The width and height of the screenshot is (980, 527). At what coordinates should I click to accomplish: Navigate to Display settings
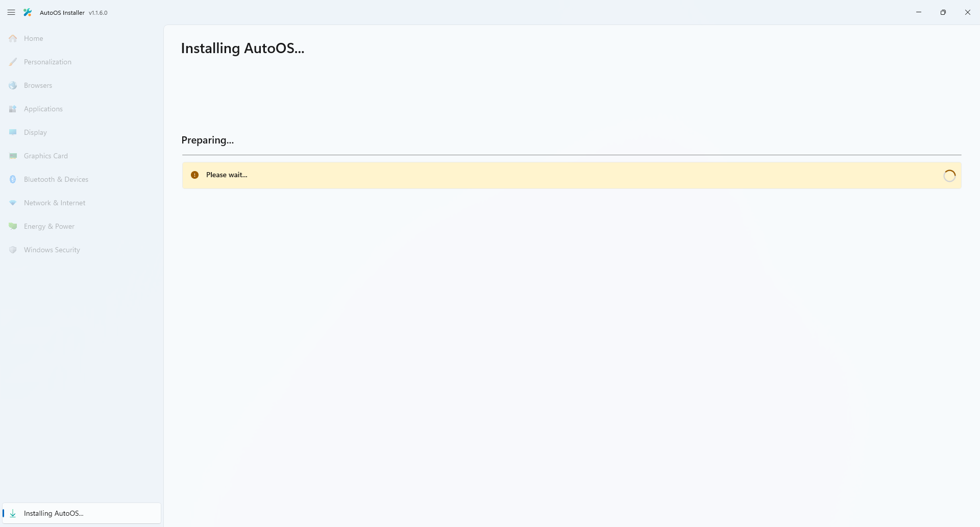coord(82,132)
